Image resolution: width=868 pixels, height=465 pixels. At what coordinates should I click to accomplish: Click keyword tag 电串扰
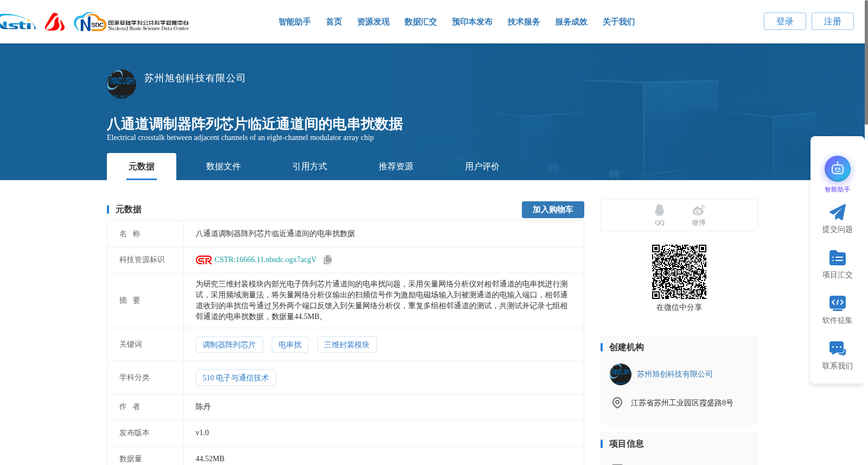[x=290, y=345]
